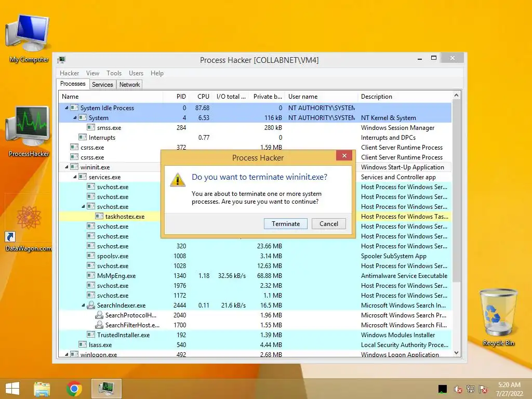532x399 pixels.
Task: Collapse the wininit.exe tree node
Action: (66, 167)
